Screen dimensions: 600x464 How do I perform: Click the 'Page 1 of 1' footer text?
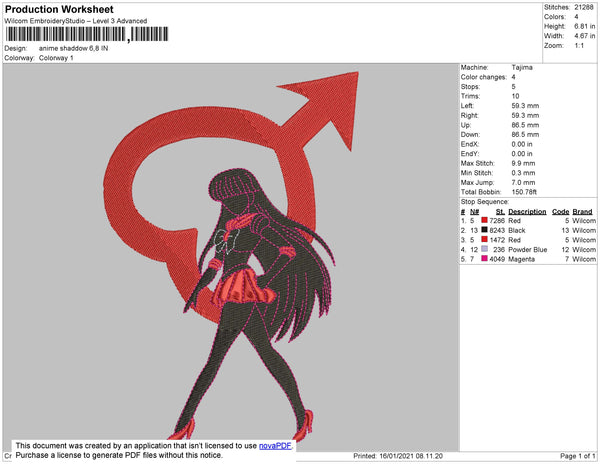(x=578, y=456)
